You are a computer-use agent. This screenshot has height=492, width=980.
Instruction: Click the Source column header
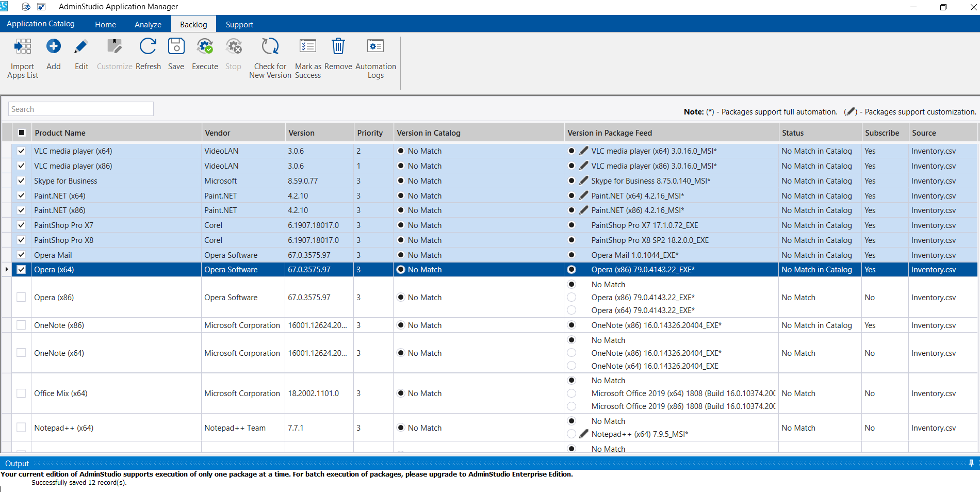tap(943, 133)
